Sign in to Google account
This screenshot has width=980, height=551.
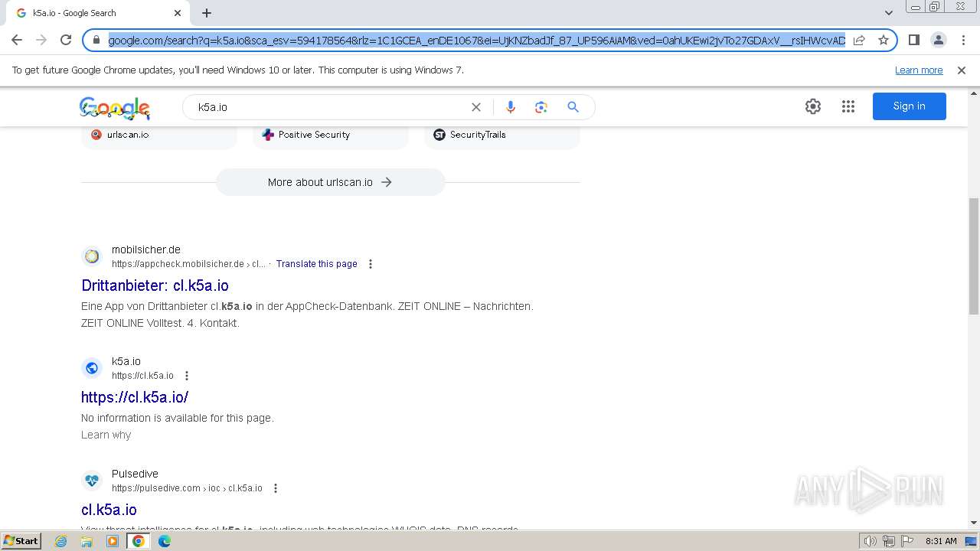coord(910,106)
